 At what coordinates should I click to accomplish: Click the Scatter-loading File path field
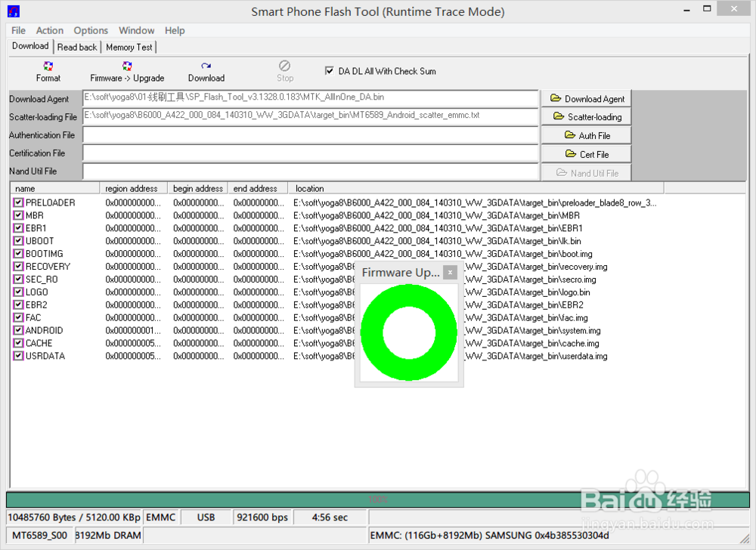point(311,116)
